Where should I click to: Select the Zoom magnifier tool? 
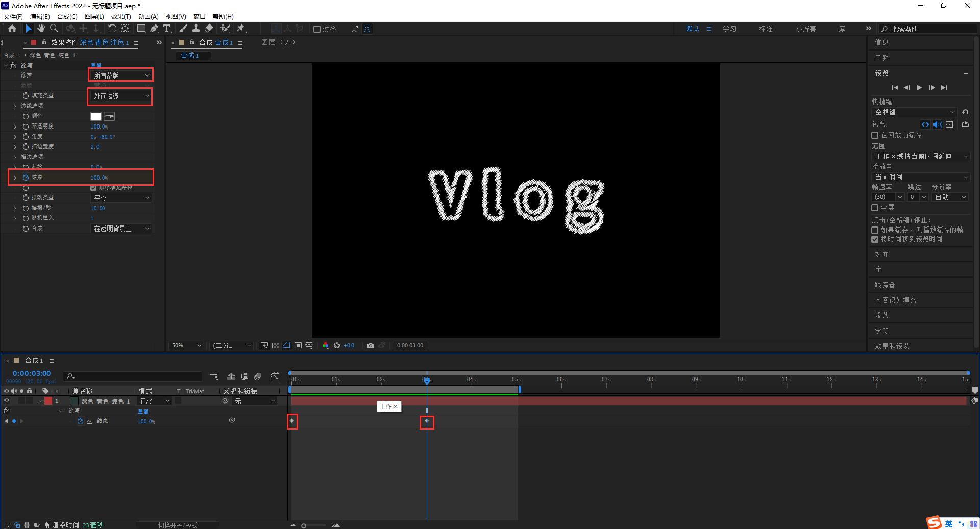point(54,29)
